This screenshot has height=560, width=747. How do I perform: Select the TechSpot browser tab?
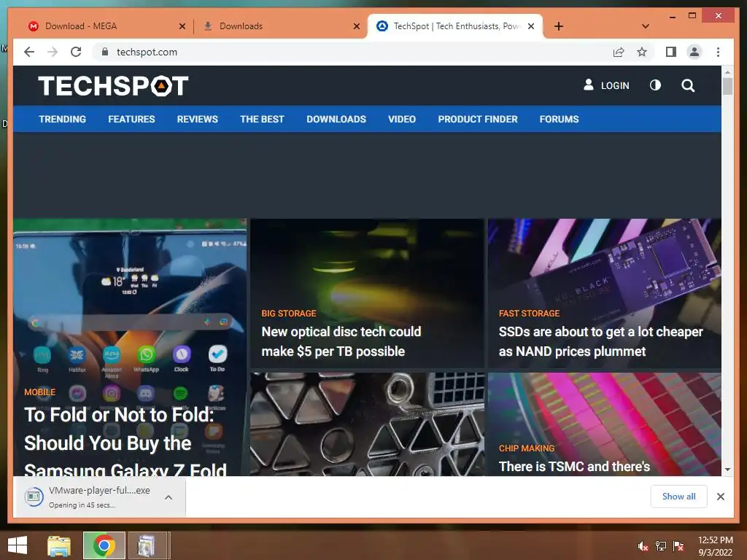coord(455,26)
